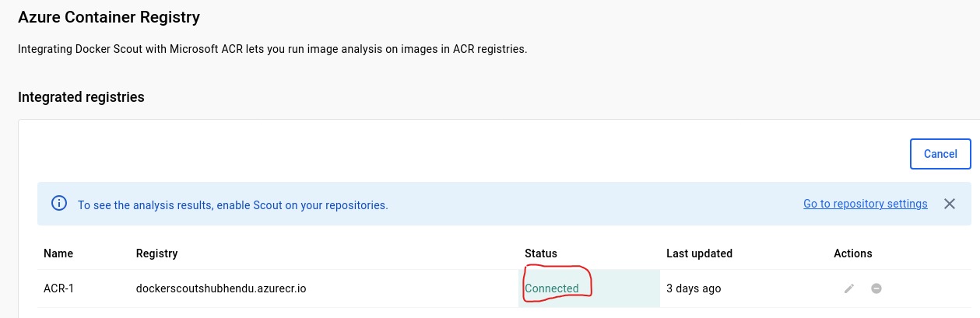
Task: Click the Azure Container Registry heading
Action: click(x=109, y=16)
